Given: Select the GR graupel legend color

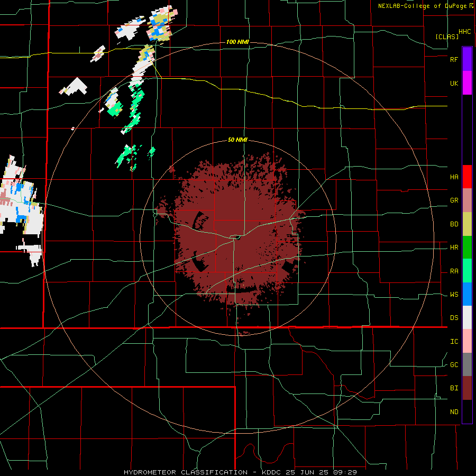Looking at the screenshot, I should tap(467, 200).
